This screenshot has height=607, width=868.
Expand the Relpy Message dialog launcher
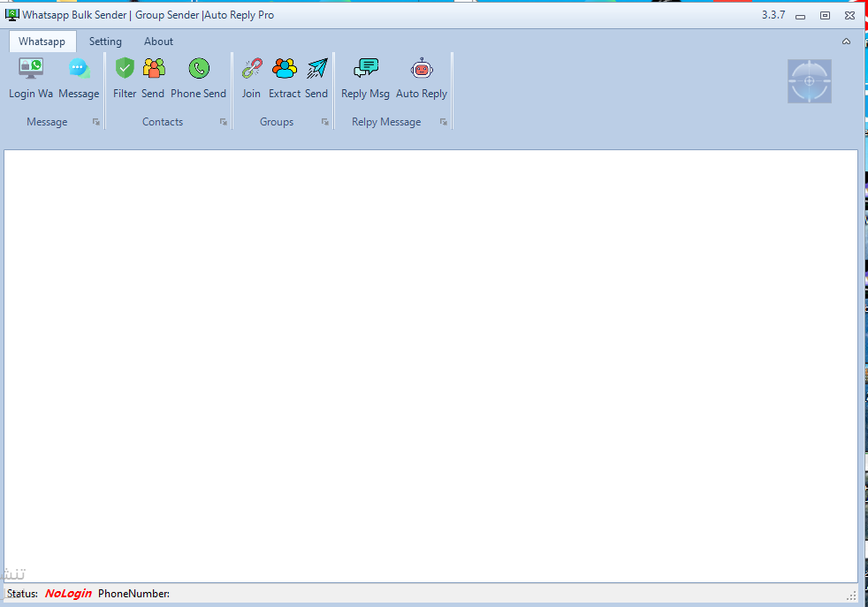pos(444,122)
